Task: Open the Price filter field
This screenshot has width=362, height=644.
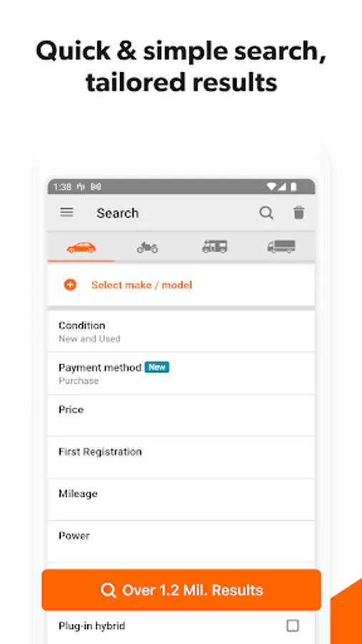Action: coord(181,416)
